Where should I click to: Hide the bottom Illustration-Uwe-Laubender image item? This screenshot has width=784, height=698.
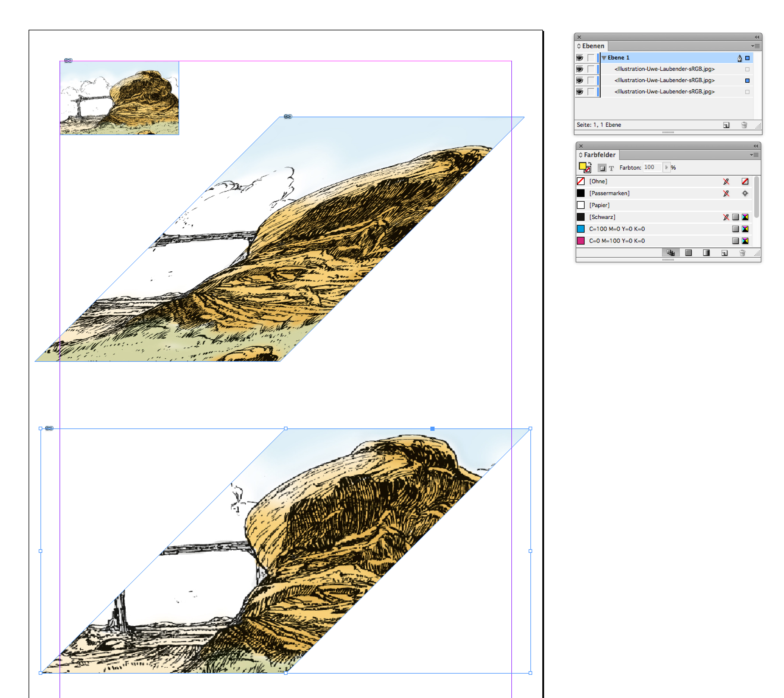point(580,92)
